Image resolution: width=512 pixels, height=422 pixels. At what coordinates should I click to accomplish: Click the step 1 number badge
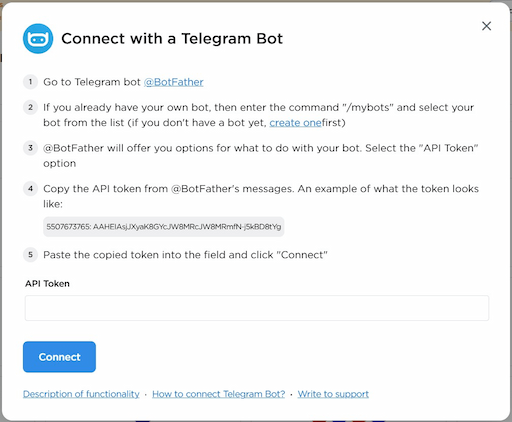30,82
